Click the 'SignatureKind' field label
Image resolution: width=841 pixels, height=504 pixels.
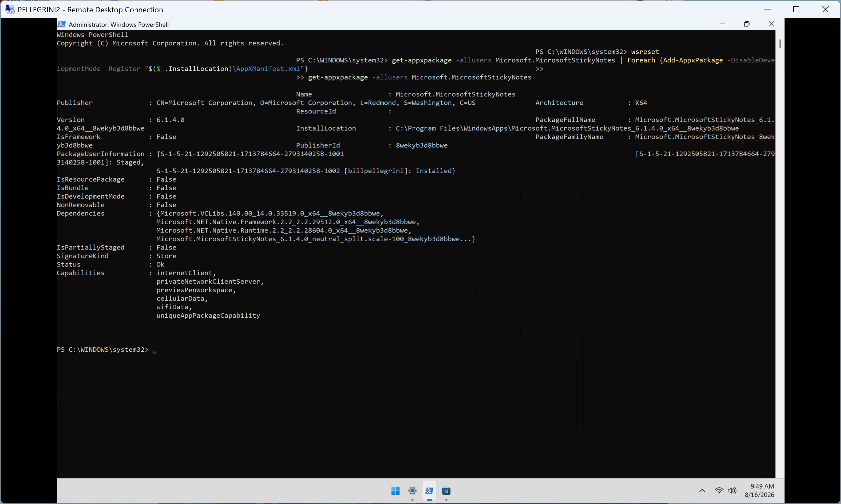pos(83,256)
